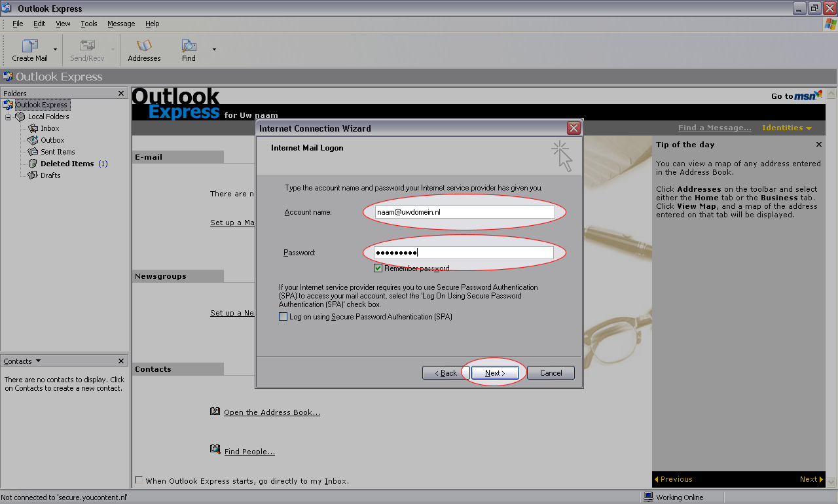Open the Sent Items folder
This screenshot has height=504, width=838.
click(57, 152)
